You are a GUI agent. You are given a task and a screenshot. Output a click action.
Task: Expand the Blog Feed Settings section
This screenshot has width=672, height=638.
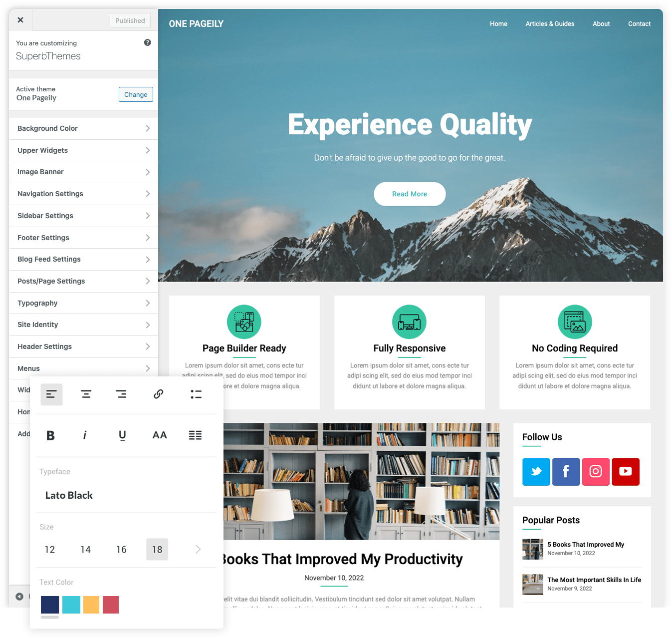pos(83,259)
